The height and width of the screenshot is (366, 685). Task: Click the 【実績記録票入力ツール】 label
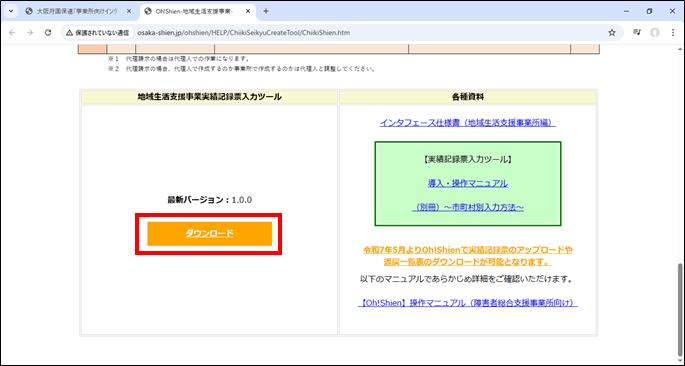pyautogui.click(x=467, y=160)
